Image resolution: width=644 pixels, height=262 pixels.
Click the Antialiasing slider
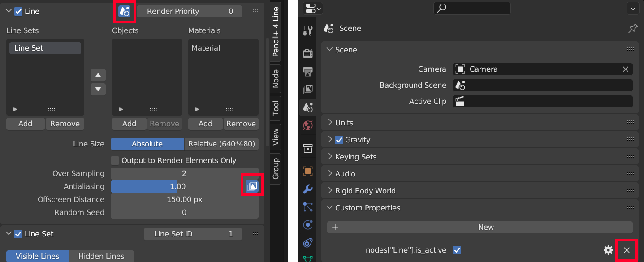pyautogui.click(x=175, y=186)
